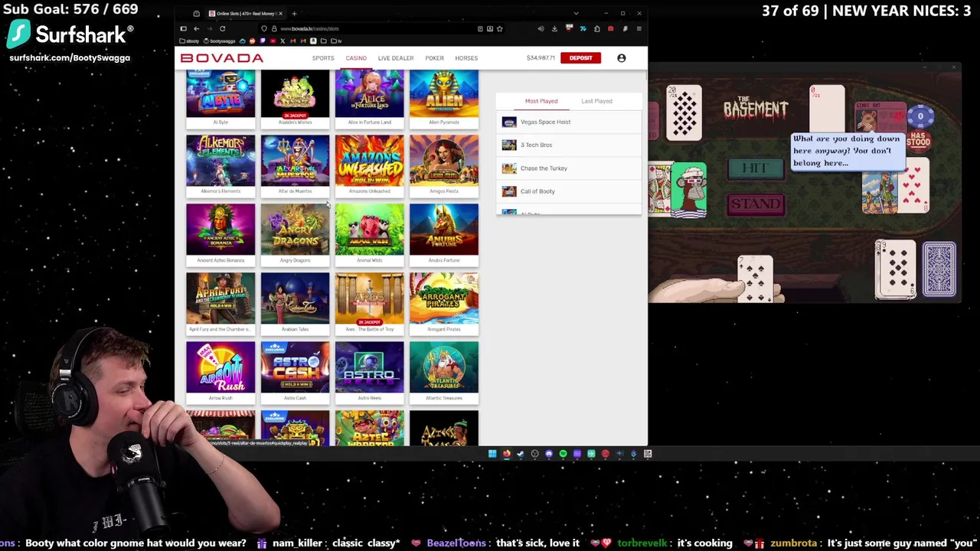Click the Firefox taskbar icon
The width and height of the screenshot is (980, 551).
tap(506, 454)
